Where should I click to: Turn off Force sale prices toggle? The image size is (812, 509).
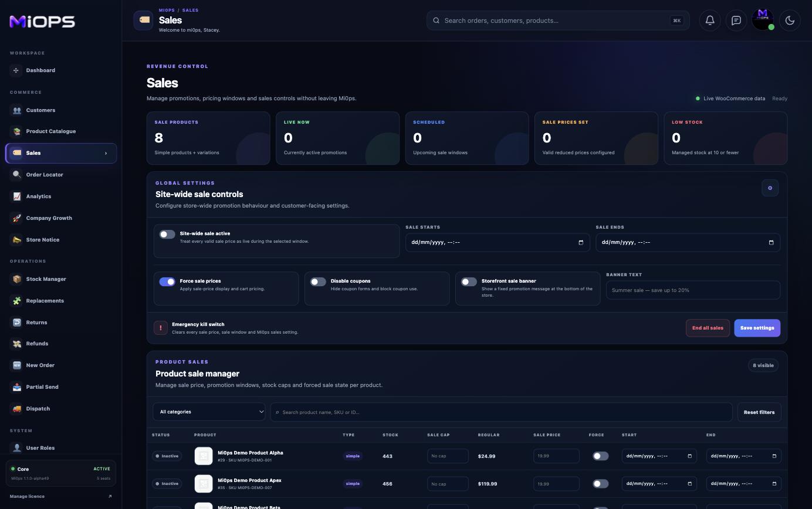tap(167, 281)
